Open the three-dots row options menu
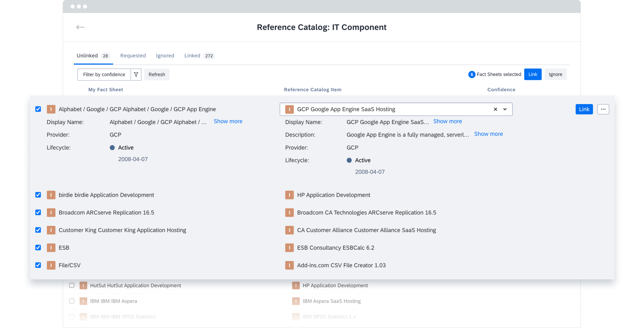 point(603,109)
